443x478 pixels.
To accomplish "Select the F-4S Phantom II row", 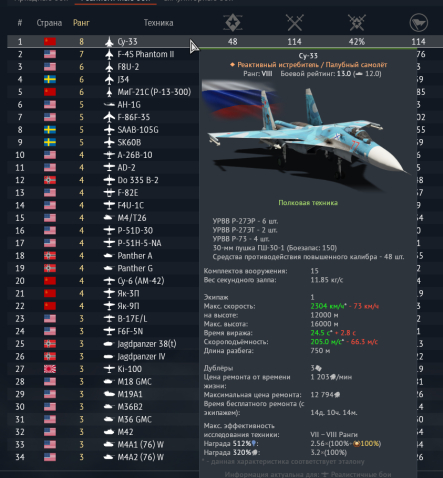I will coord(103,54).
